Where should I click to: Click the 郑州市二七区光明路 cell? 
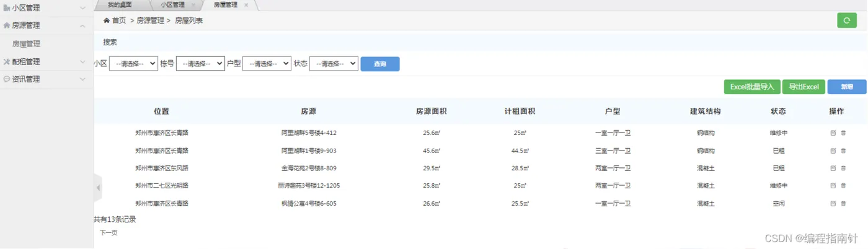point(162,186)
